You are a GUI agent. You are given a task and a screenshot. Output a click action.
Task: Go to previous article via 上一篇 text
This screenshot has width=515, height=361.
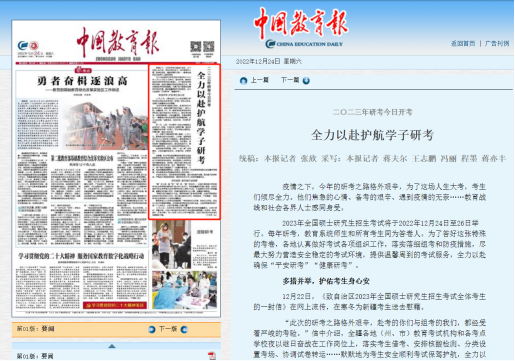coord(260,80)
